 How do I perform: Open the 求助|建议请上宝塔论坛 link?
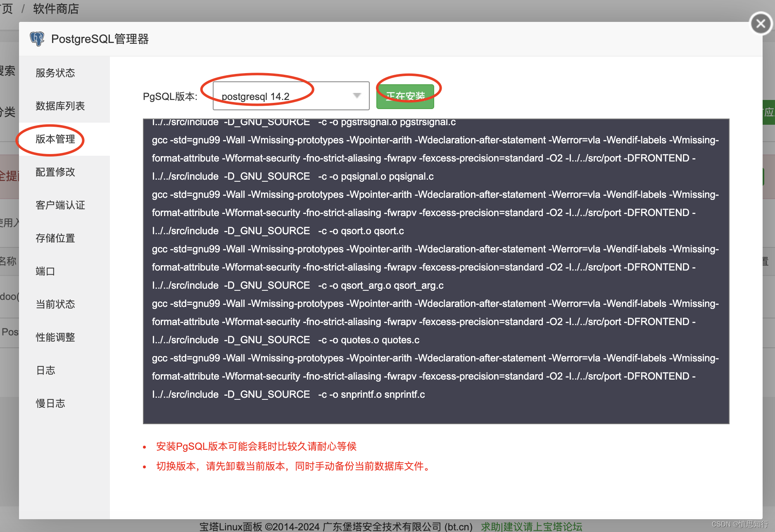point(531,527)
